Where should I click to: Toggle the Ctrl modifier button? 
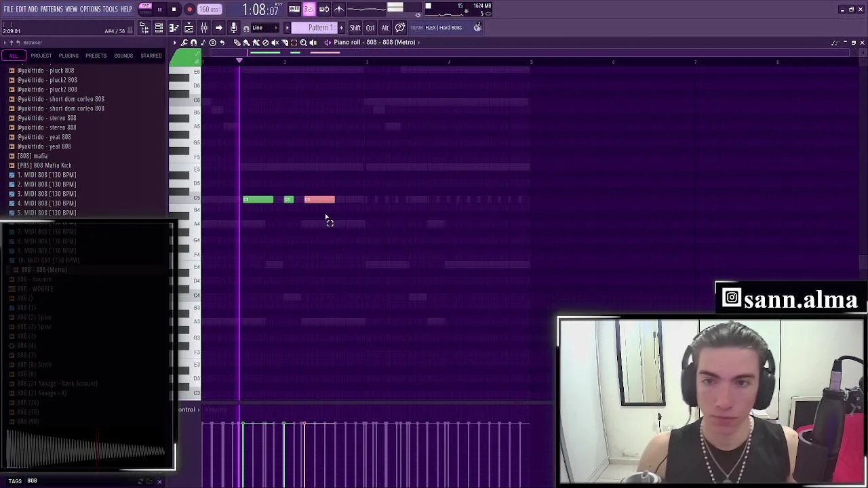click(370, 28)
